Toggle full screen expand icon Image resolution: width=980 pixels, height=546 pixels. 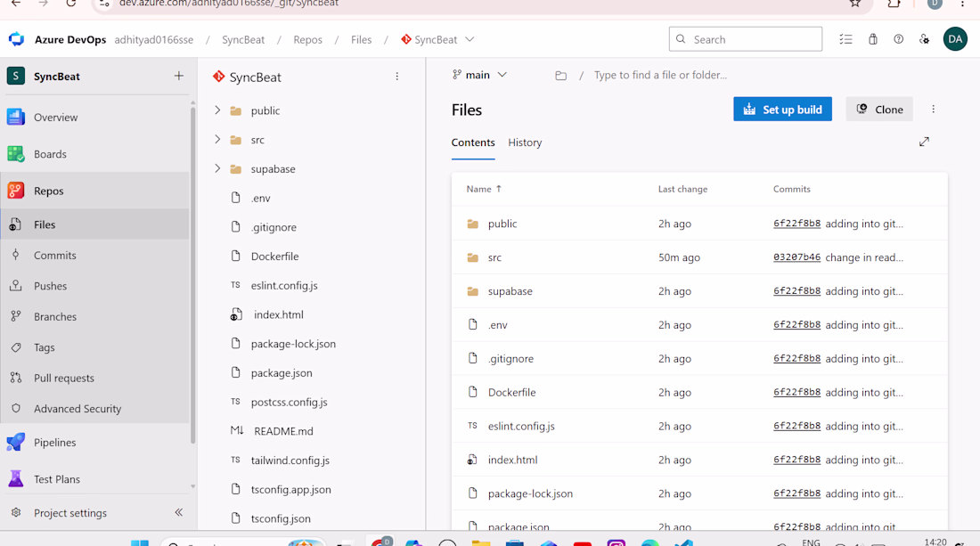coord(924,142)
